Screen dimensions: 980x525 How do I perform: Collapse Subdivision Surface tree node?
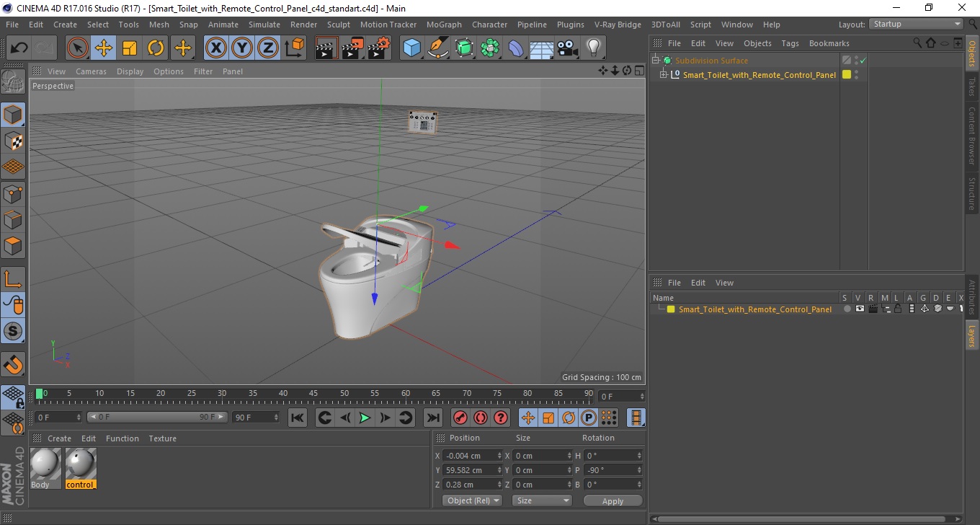pos(655,61)
